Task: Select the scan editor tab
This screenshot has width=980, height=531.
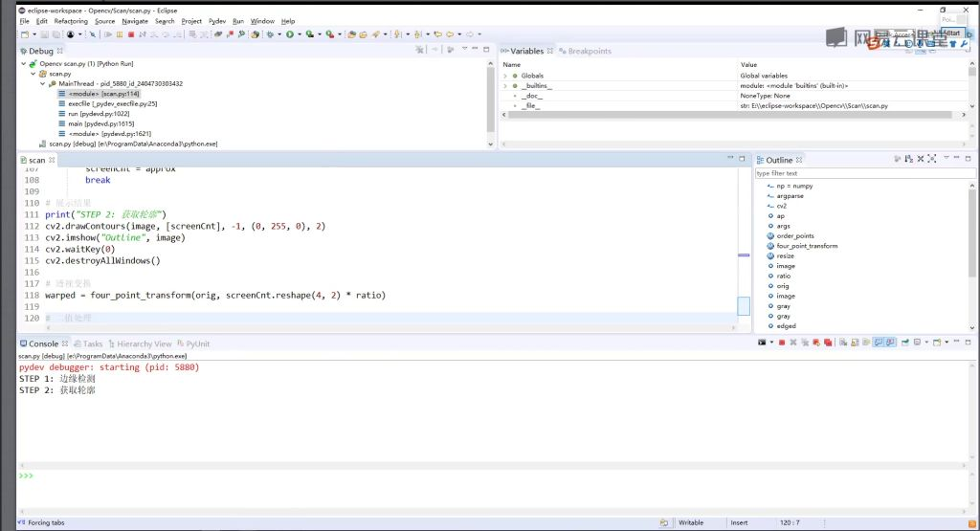Action: pos(37,160)
